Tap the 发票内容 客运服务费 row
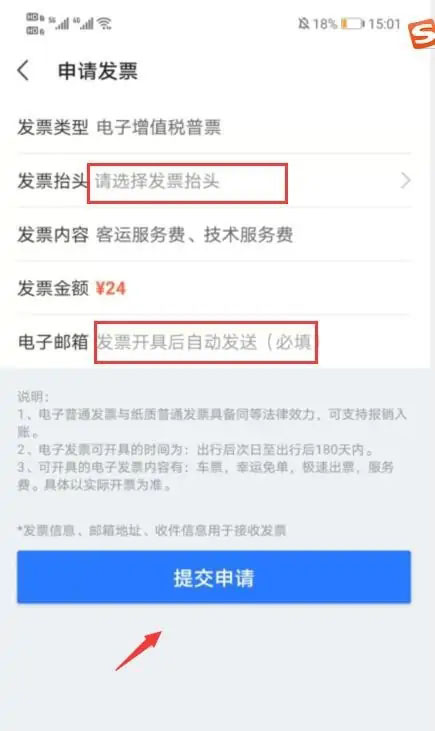This screenshot has width=435, height=731. pyautogui.click(x=214, y=234)
